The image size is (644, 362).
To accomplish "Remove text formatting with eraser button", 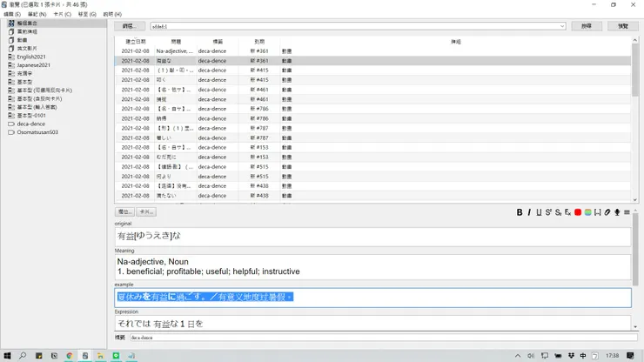I will click(x=568, y=212).
